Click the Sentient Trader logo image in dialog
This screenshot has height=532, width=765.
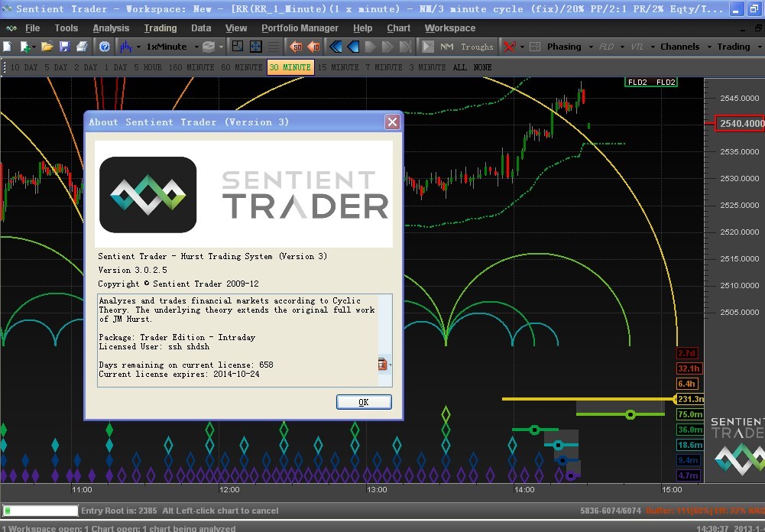147,195
